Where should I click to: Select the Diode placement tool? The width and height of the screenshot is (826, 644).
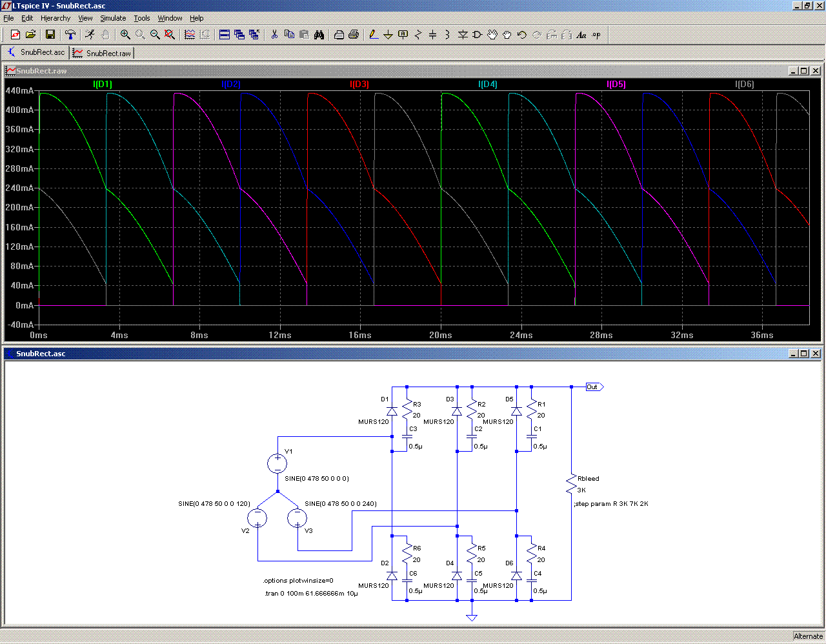tap(463, 35)
